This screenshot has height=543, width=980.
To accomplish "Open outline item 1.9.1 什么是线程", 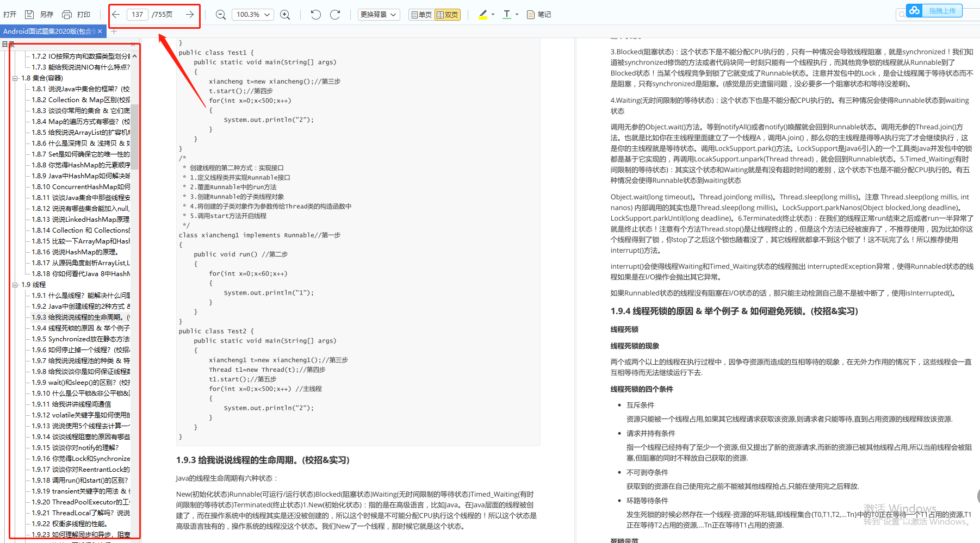I will 80,296.
